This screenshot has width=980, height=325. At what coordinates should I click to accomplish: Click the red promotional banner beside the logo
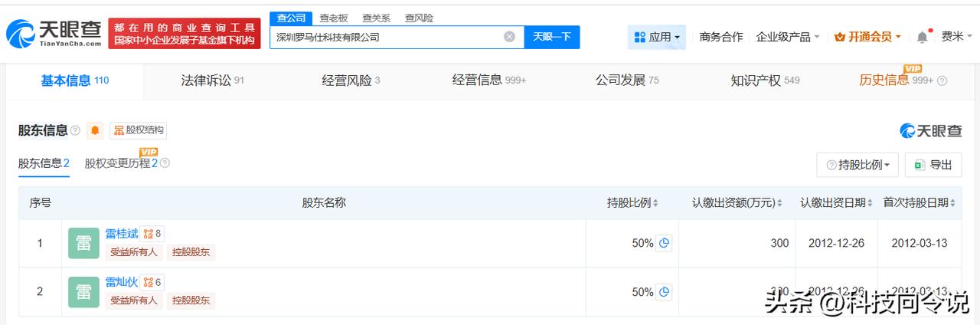[185, 34]
